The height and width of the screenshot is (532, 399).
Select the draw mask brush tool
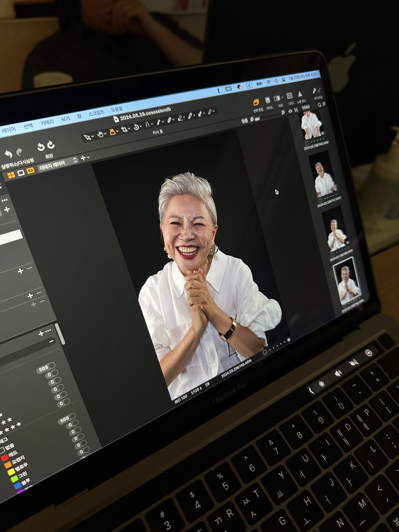[159, 122]
